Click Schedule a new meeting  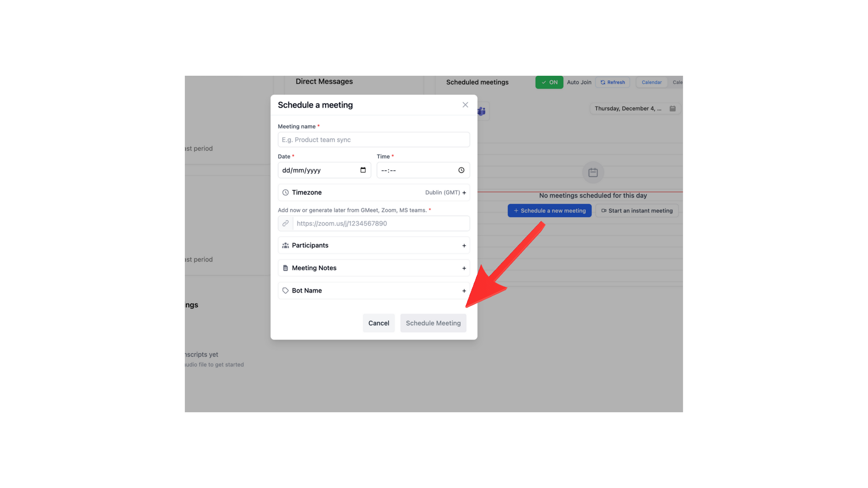549,210
